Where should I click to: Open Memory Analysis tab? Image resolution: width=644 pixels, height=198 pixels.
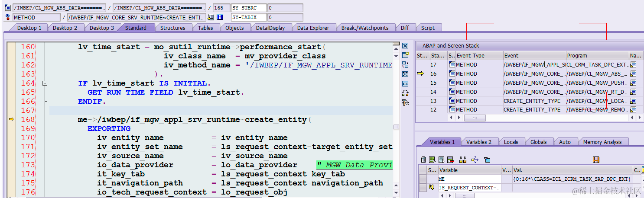(x=602, y=142)
